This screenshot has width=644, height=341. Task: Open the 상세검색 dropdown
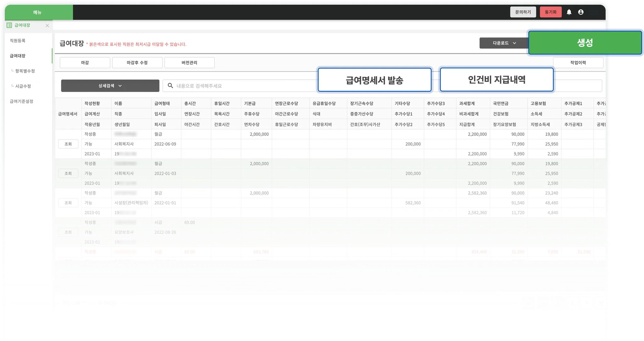(x=110, y=86)
